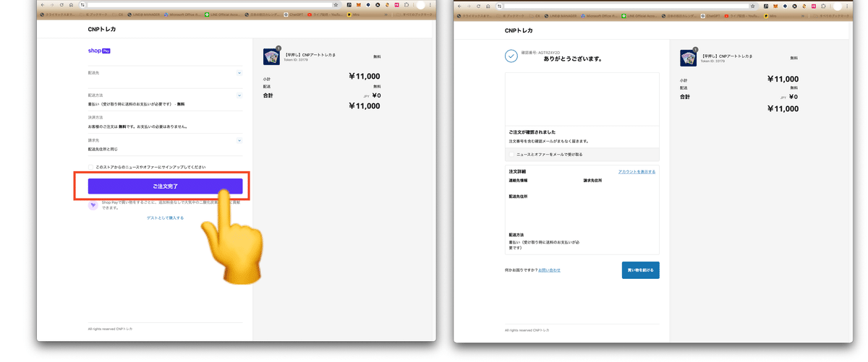This screenshot has height=362, width=868.
Task: Bookmark the page with star icon, right browser
Action: pos(752,6)
